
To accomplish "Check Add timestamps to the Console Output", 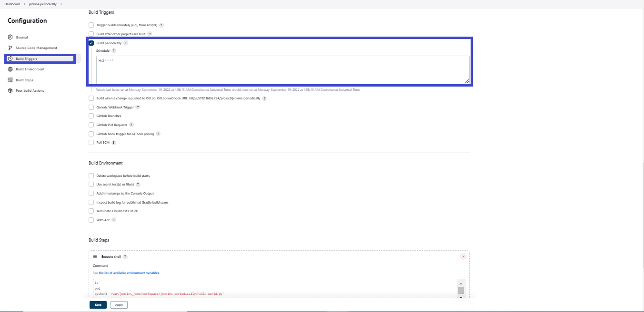I will point(91,193).
